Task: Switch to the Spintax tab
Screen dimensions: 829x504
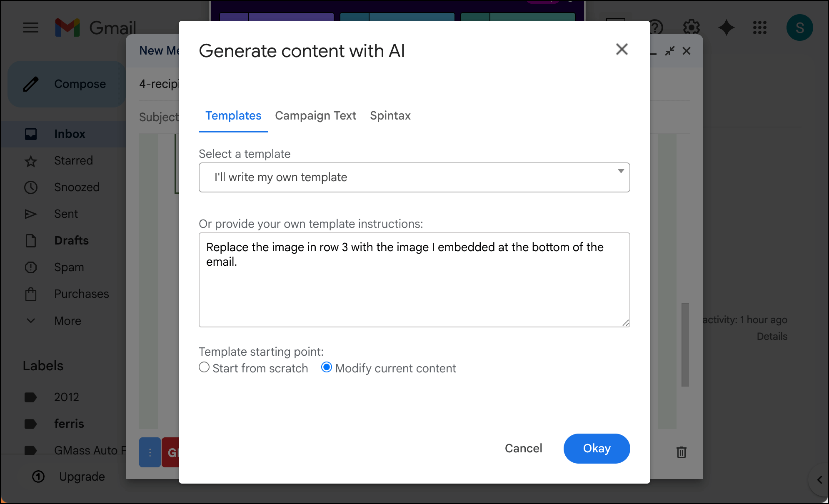Action: pos(390,116)
